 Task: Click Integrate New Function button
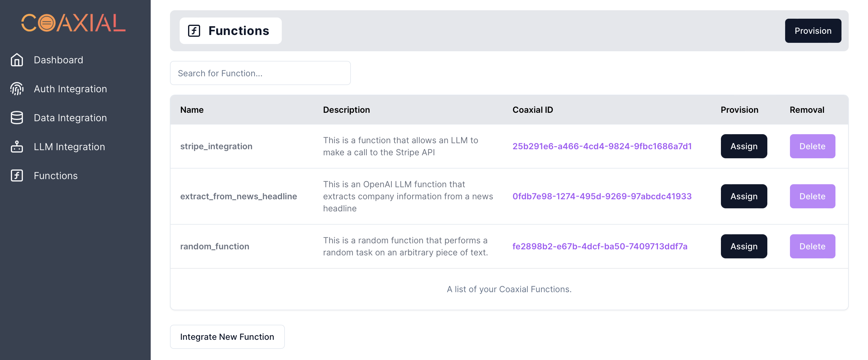[227, 337]
